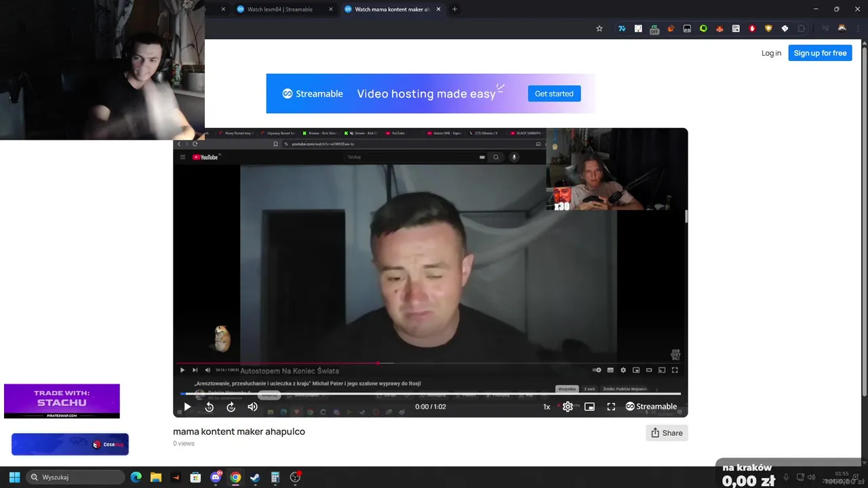Click the Log in link

click(x=771, y=53)
